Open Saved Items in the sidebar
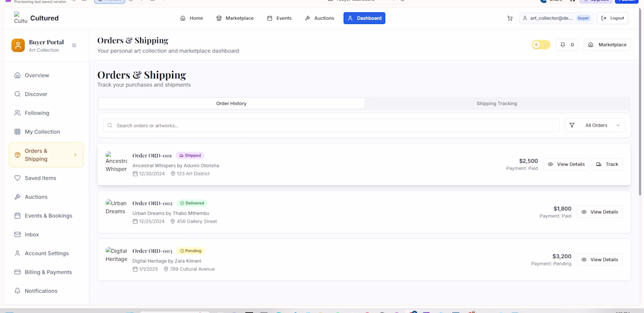The width and height of the screenshot is (644, 313). point(46,178)
